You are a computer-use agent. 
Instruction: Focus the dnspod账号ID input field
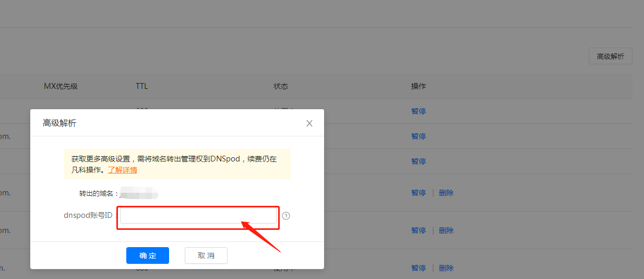click(x=198, y=216)
